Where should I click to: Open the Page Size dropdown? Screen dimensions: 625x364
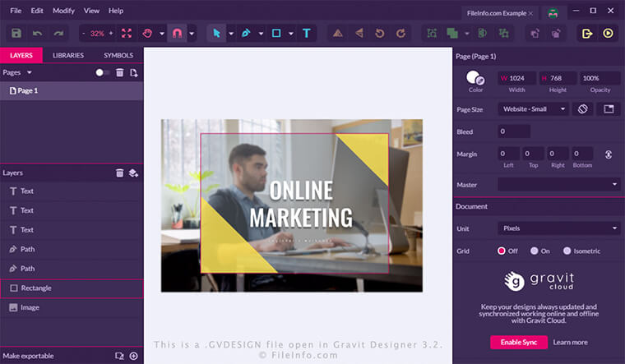click(533, 108)
